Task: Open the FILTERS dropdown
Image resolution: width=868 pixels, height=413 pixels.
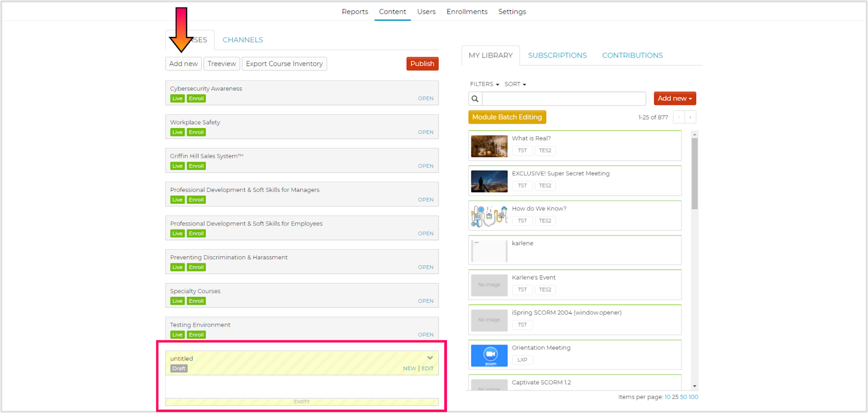Action: pyautogui.click(x=484, y=84)
